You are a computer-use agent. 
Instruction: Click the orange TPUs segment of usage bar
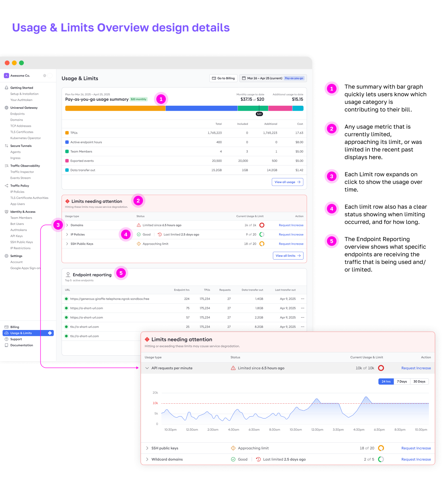click(x=115, y=108)
